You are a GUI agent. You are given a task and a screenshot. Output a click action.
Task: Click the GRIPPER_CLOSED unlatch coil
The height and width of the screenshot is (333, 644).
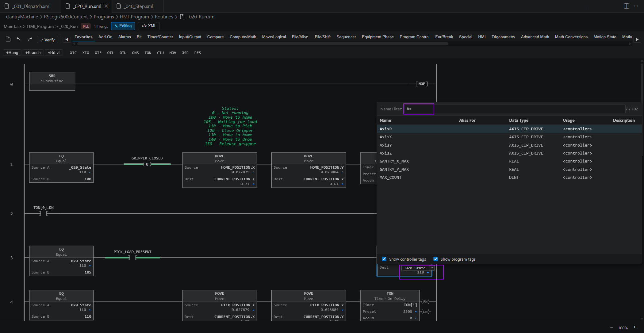pyautogui.click(x=147, y=164)
